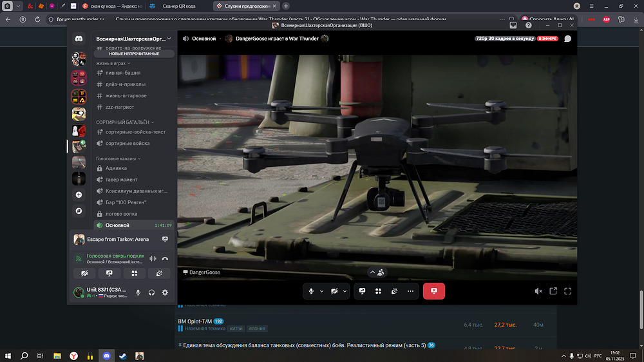The image size is (644, 362).
Task: Open the пивная-башня text channel
Action: point(122,73)
